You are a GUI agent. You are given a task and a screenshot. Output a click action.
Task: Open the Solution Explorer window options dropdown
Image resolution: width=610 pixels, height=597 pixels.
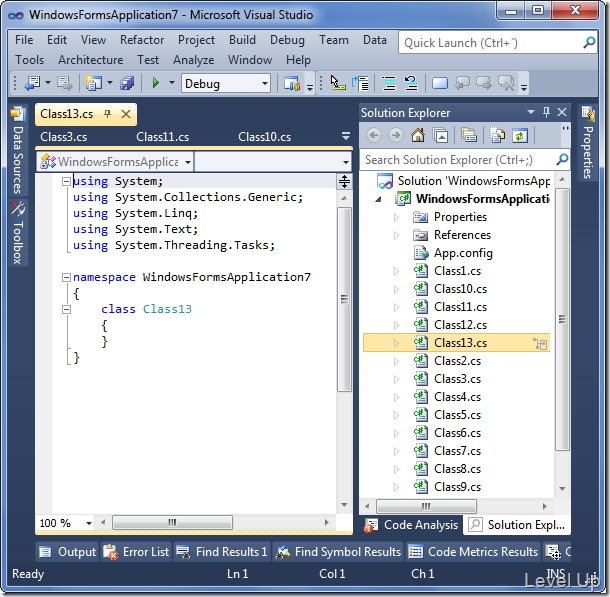[x=531, y=112]
